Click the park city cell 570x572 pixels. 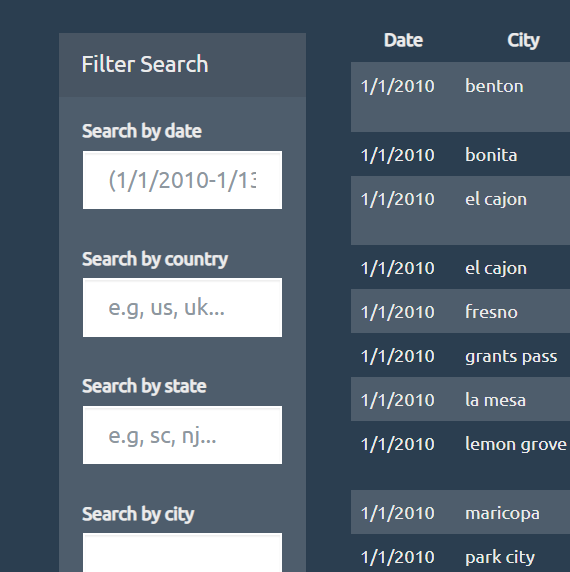500,557
